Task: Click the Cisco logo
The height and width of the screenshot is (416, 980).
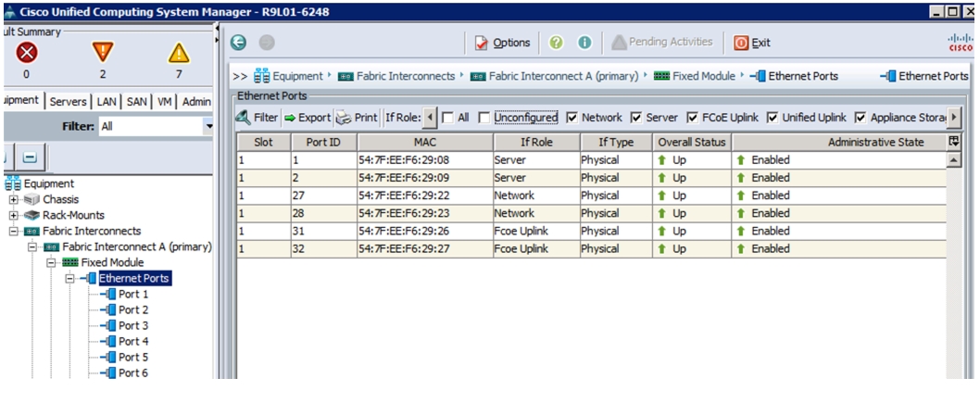Action: tap(960, 43)
